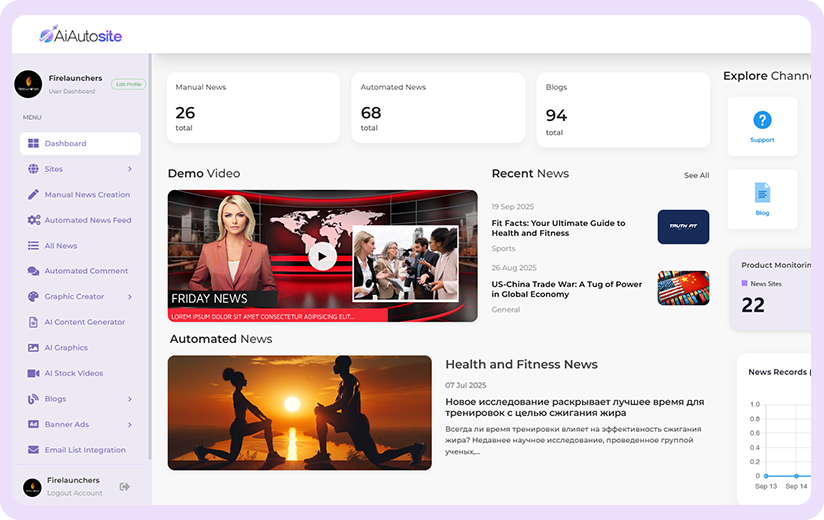The height and width of the screenshot is (520, 824).
Task: Click the Support question mark icon
Action: pos(762,120)
